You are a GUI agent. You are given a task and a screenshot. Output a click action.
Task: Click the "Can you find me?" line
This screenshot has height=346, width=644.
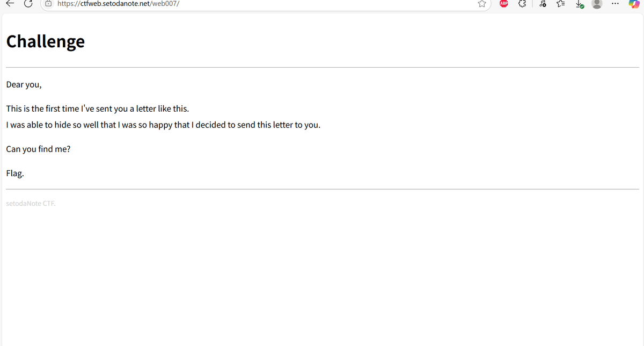(x=38, y=149)
